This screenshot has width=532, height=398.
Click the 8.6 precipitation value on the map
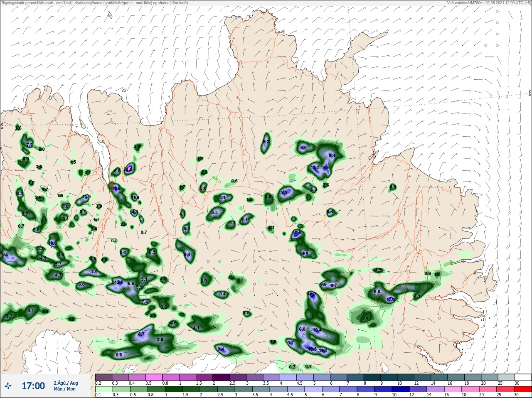[303, 147]
